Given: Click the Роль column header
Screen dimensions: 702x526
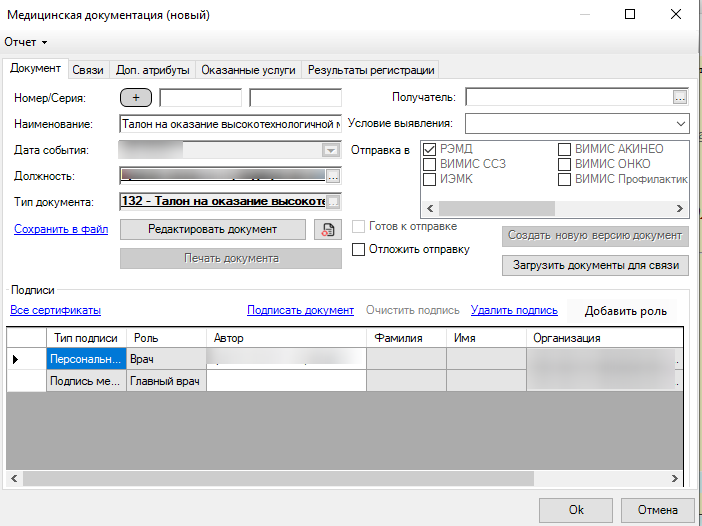Looking at the screenshot, I should click(x=167, y=338).
